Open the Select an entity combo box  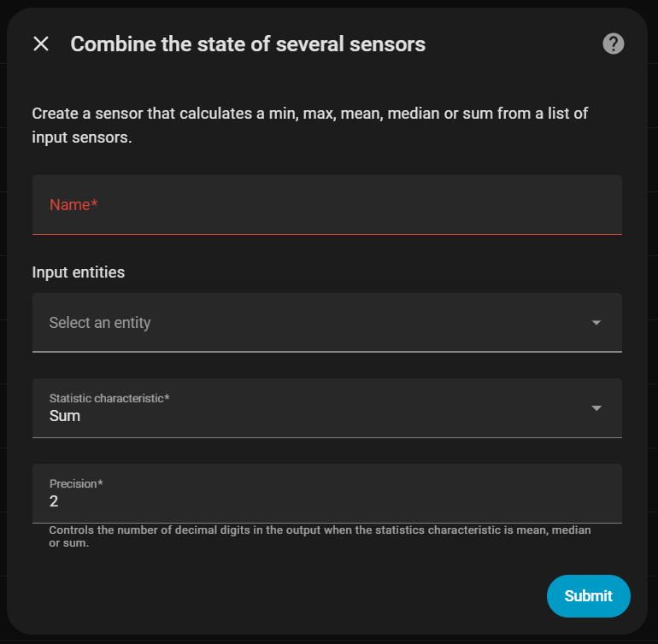[x=308, y=323]
